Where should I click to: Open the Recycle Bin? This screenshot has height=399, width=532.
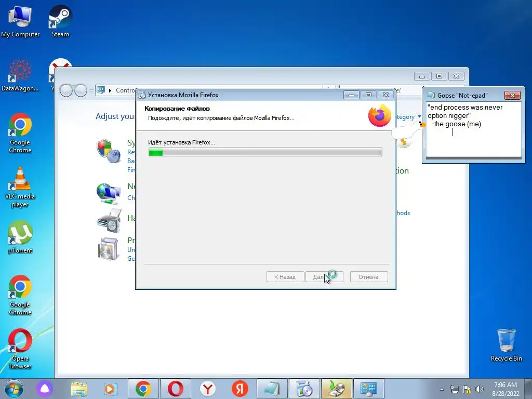506,345
